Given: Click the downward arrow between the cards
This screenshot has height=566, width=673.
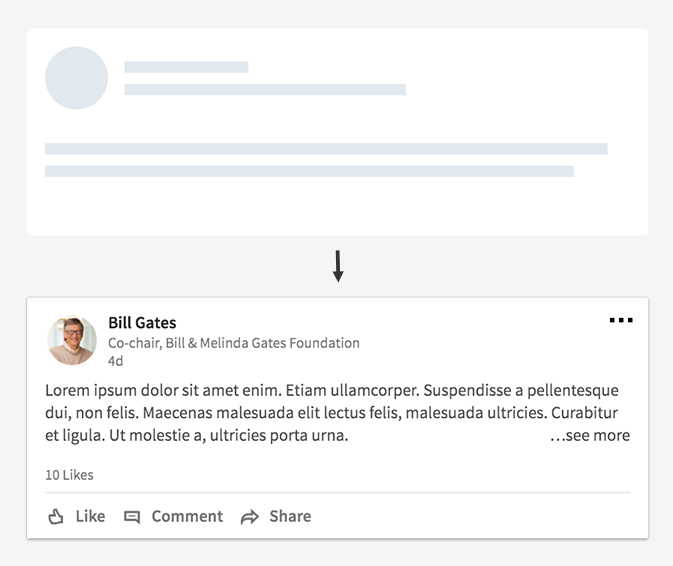Looking at the screenshot, I should click(x=338, y=266).
